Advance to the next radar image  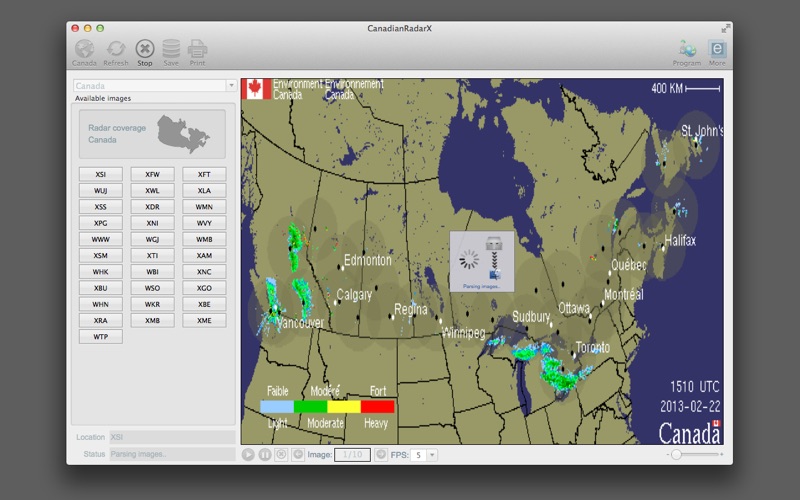click(380, 455)
